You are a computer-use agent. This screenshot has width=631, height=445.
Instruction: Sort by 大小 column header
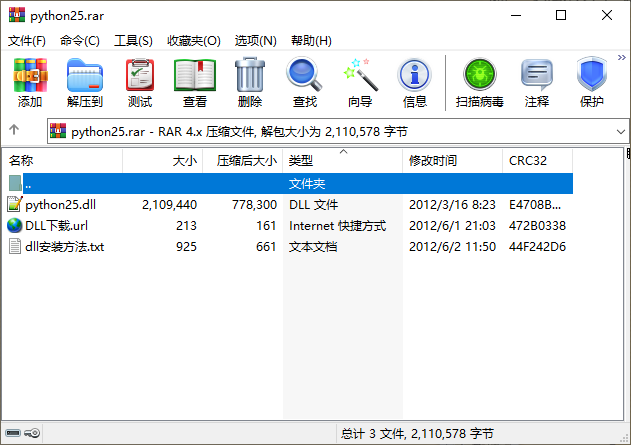click(163, 161)
